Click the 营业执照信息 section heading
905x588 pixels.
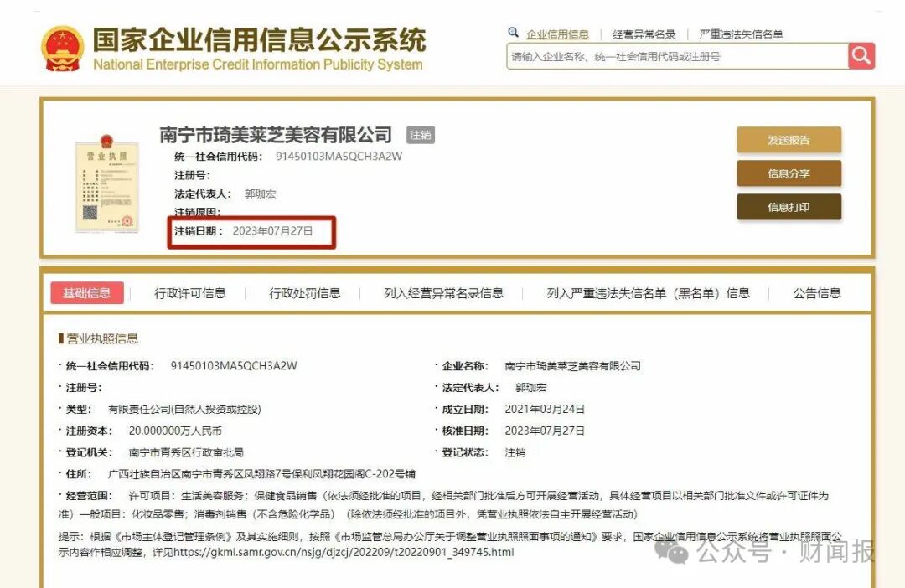pos(102,338)
